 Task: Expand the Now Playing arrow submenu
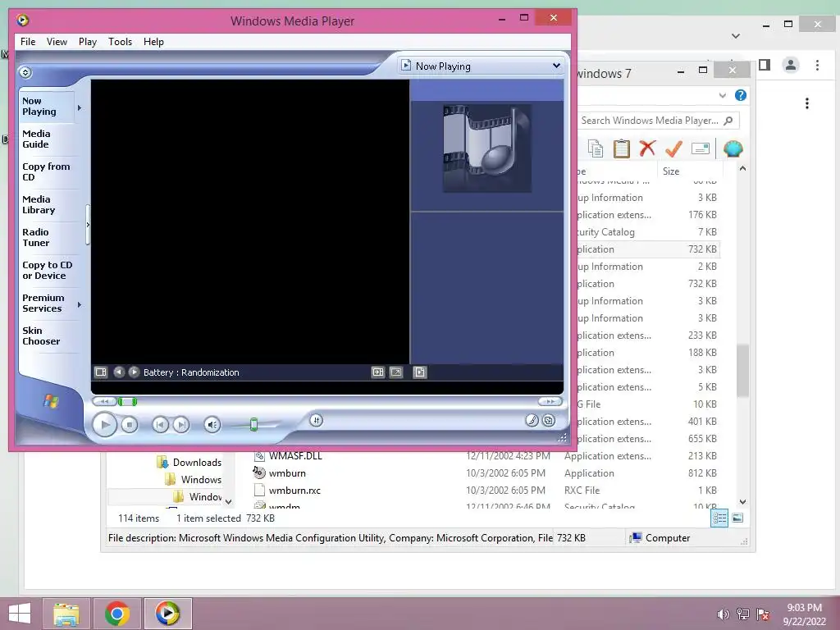(x=80, y=107)
